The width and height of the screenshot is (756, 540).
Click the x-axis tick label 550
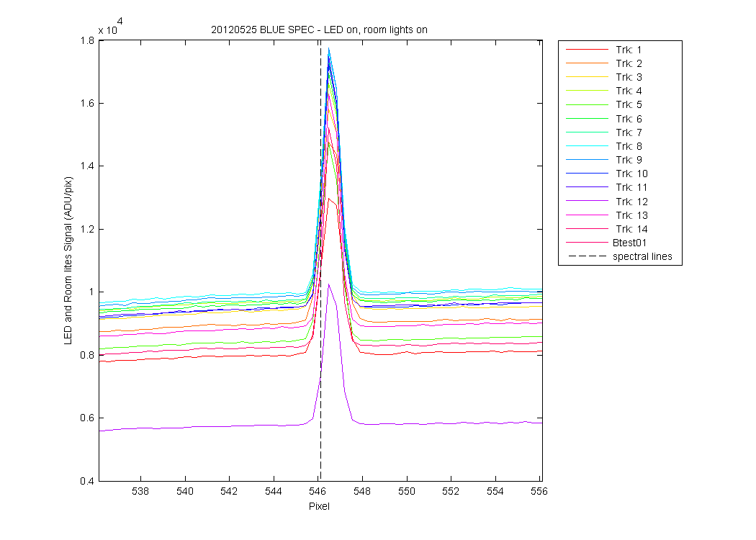coord(407,491)
